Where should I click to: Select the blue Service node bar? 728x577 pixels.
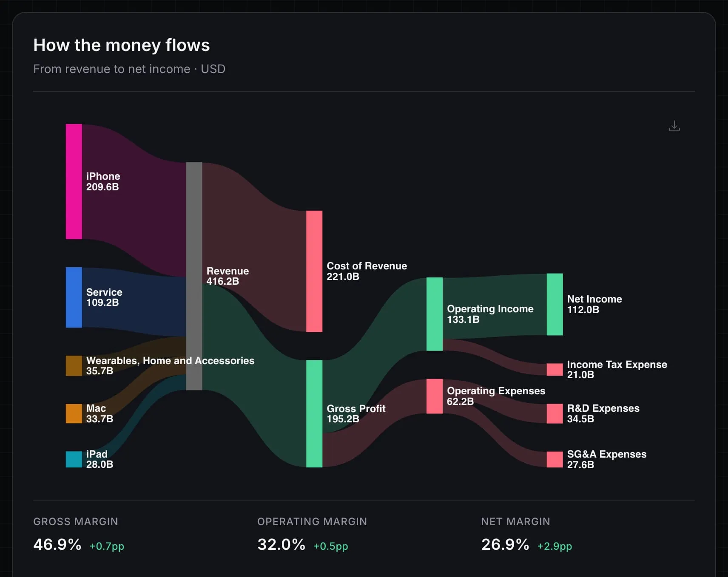click(74, 297)
